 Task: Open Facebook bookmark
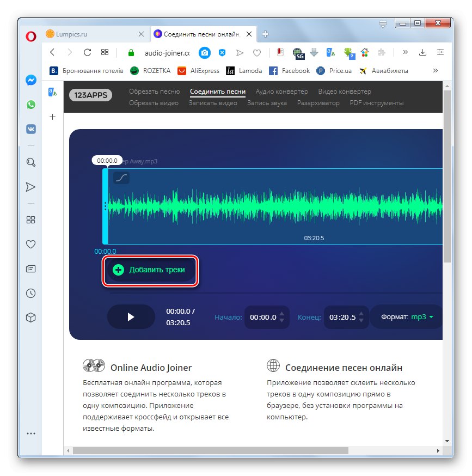tap(289, 71)
